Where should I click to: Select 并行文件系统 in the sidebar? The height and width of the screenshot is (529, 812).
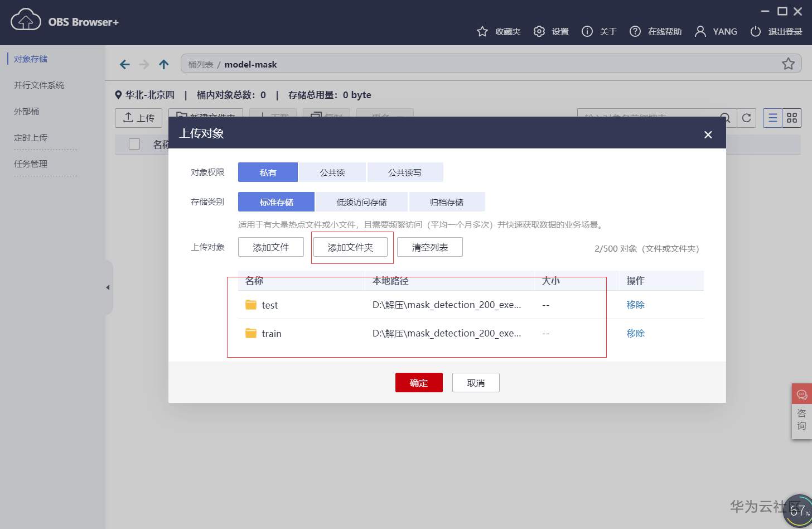[x=39, y=85]
